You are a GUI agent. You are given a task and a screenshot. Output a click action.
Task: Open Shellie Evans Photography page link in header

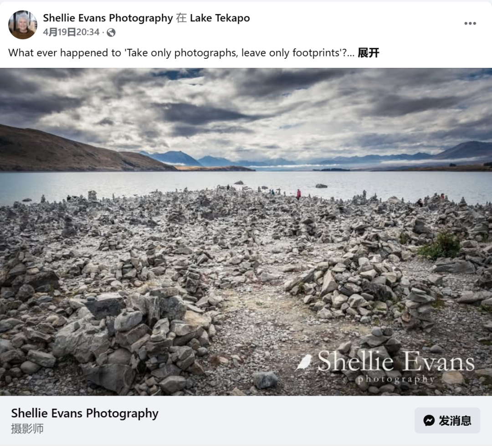click(108, 18)
